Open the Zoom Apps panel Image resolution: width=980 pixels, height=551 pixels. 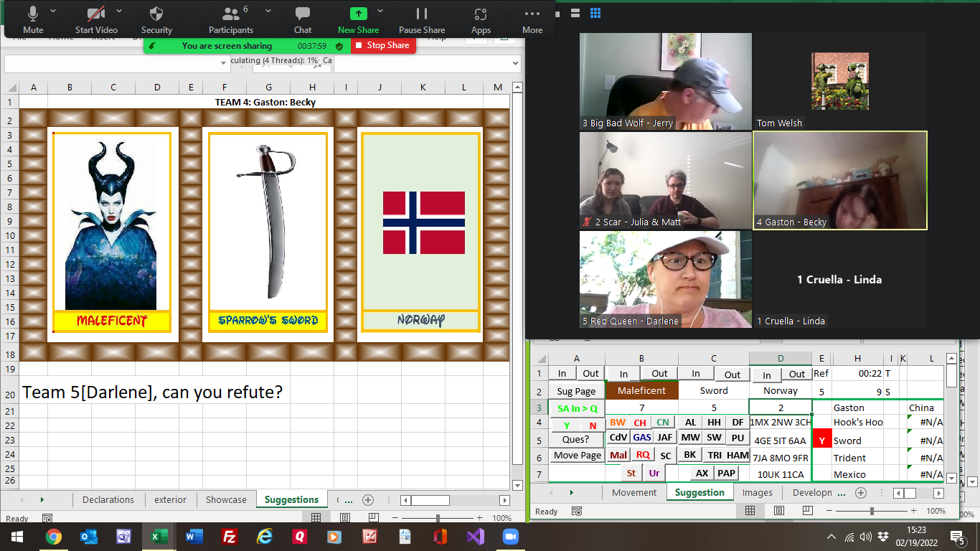(x=481, y=19)
